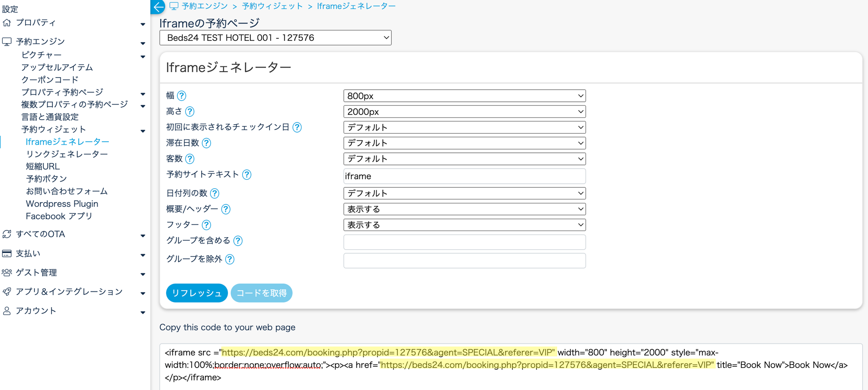
Task: Select リンクジェネレーター in the sidebar
Action: (x=67, y=154)
